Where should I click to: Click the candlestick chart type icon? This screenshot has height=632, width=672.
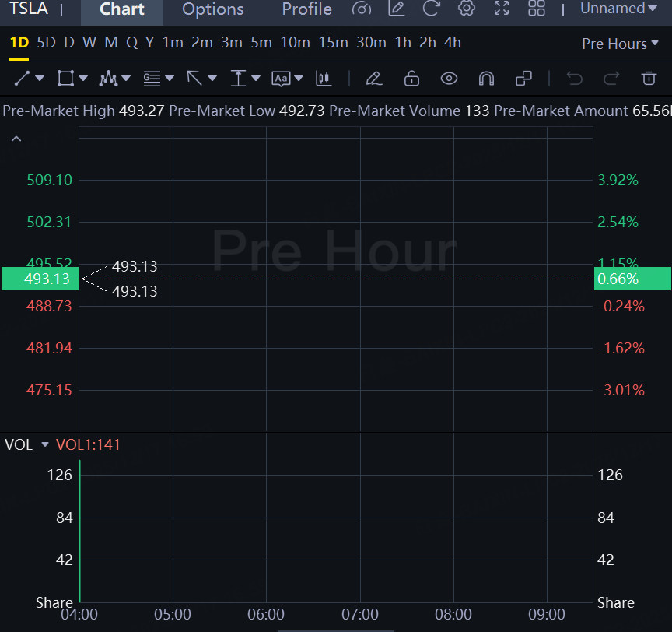(x=324, y=79)
